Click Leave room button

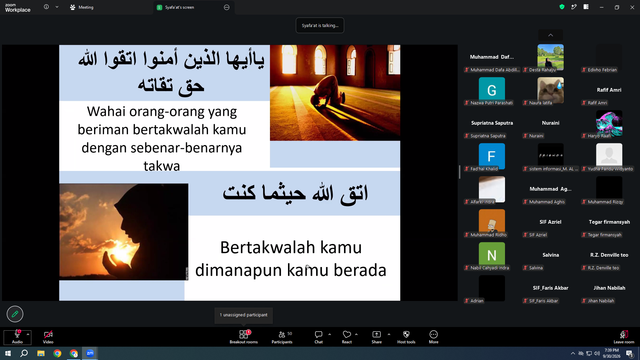(x=624, y=337)
